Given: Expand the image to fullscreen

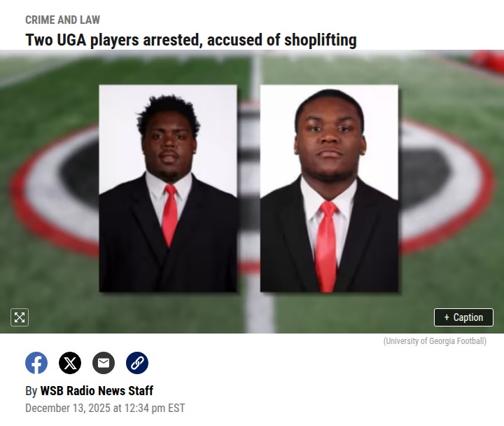Looking at the screenshot, I should pos(20,317).
